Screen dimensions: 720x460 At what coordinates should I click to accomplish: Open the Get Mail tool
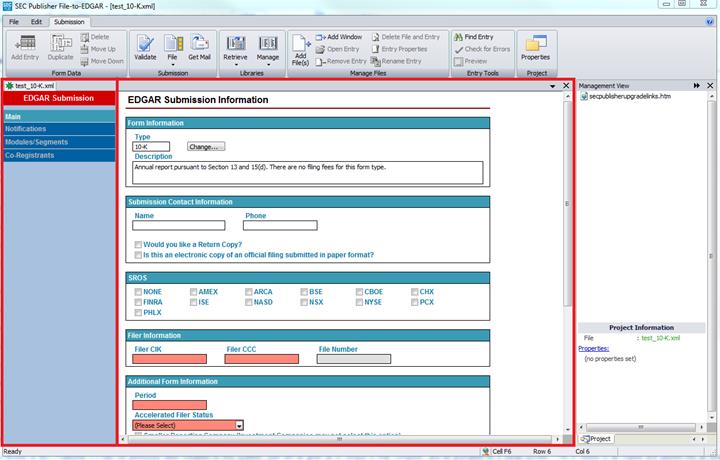click(x=199, y=47)
